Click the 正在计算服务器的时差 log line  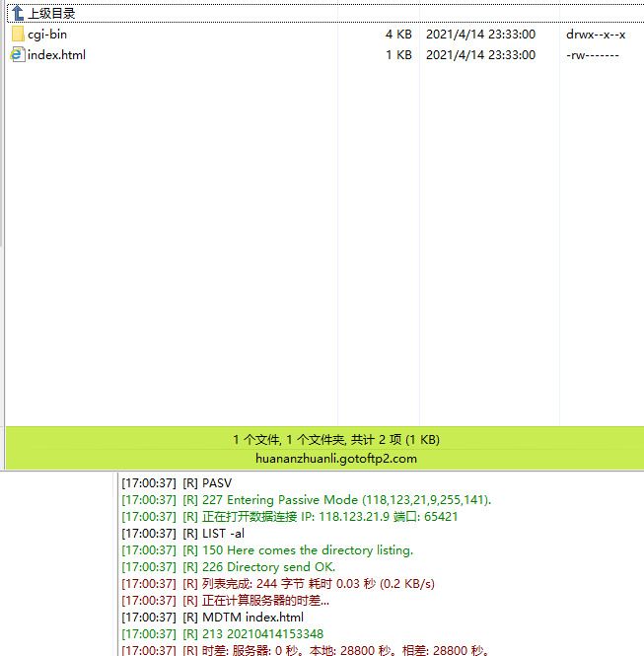point(226,601)
